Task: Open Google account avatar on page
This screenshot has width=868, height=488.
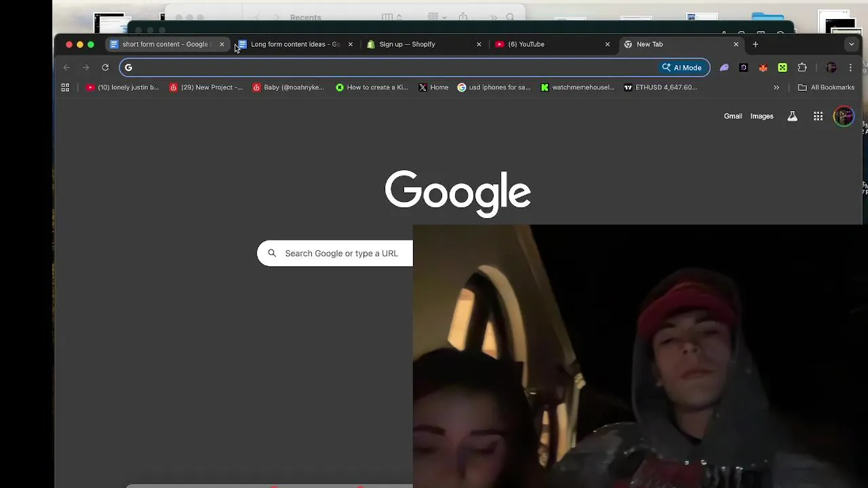Action: [844, 116]
